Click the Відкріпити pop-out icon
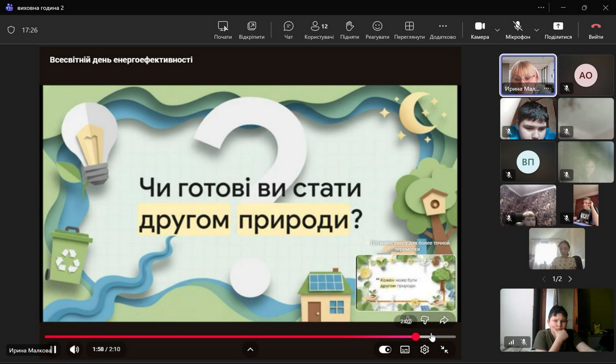This screenshot has height=364, width=616. (x=252, y=30)
